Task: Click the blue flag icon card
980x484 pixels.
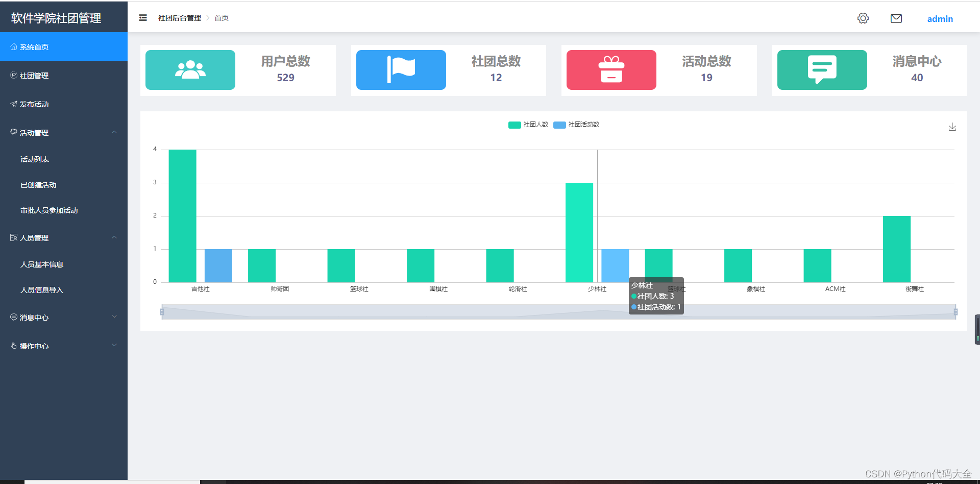Action: 401,70
